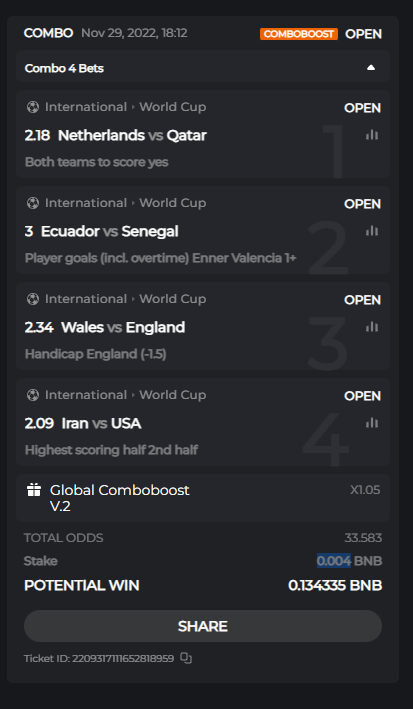Open stats icon for Iran vs USA
The height and width of the screenshot is (709, 413).
[372, 423]
